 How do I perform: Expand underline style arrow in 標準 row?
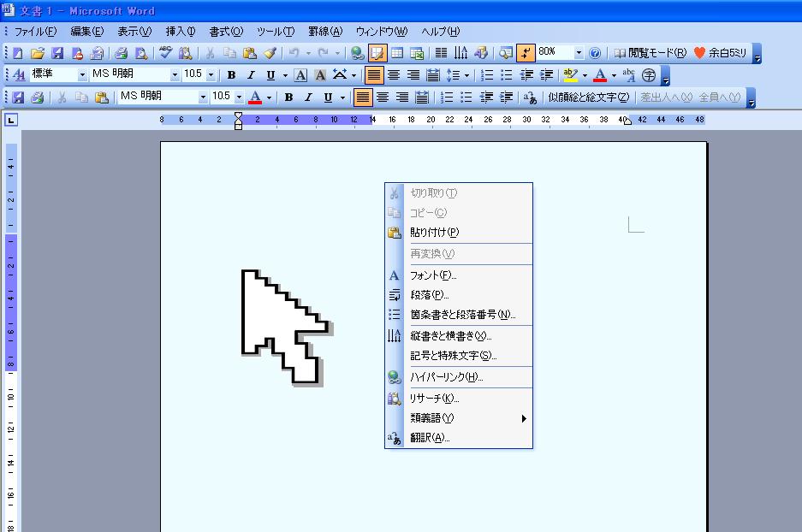(x=285, y=75)
